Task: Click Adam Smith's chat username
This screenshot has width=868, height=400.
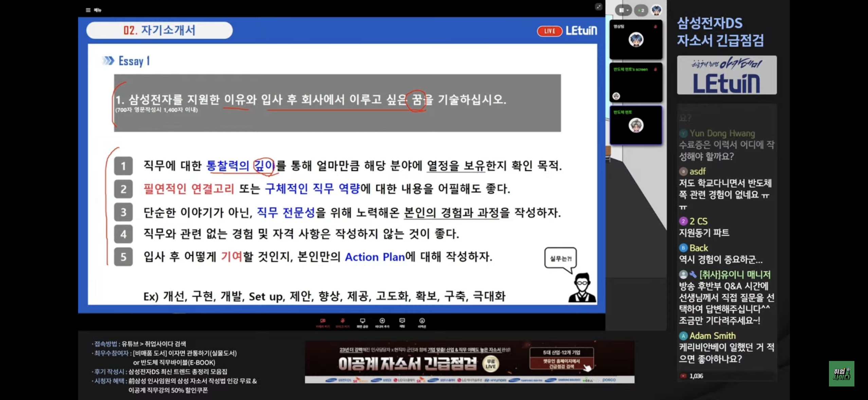Action: [x=712, y=336]
